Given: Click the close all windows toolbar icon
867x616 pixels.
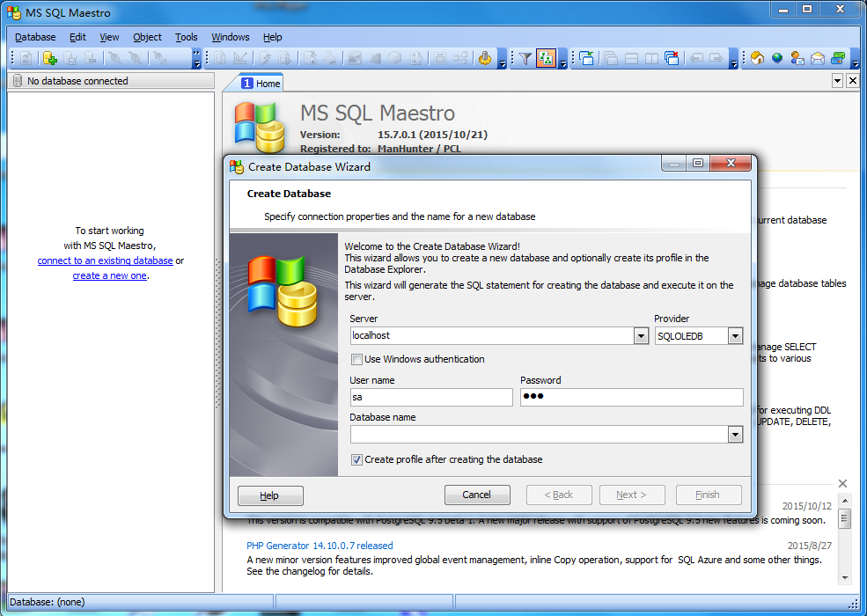Looking at the screenshot, I should coord(670,58).
